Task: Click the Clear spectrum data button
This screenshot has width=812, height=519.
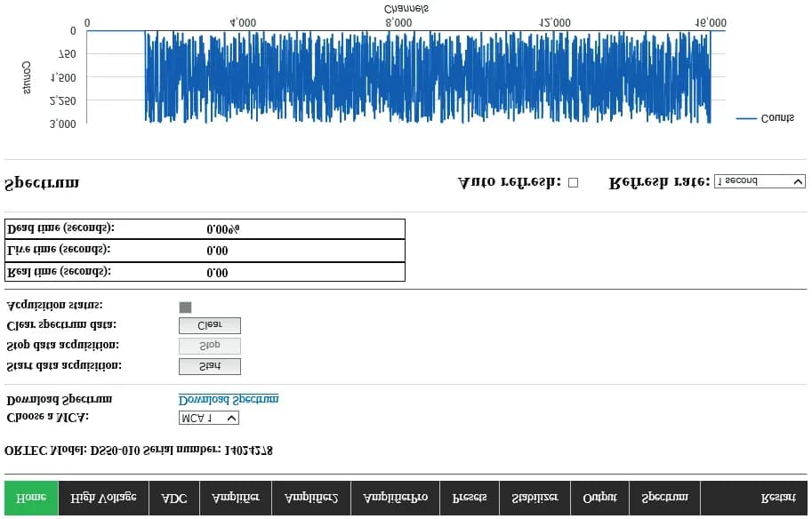Action: (x=210, y=325)
